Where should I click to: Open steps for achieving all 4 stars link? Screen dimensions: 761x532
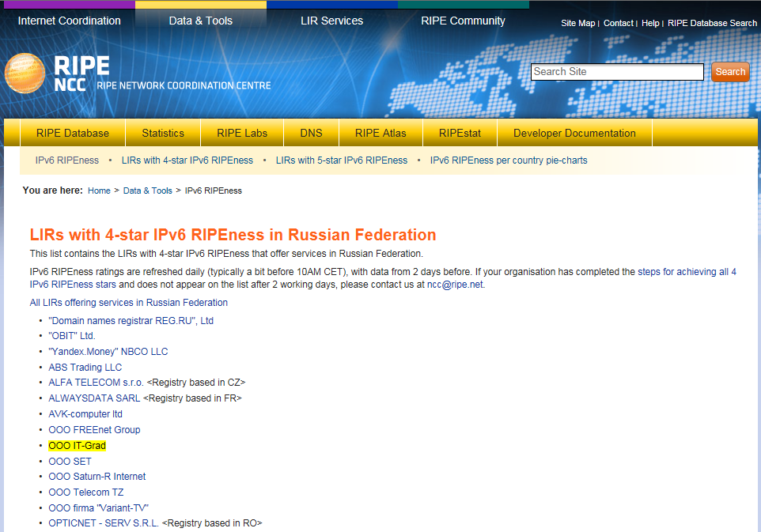click(687, 272)
